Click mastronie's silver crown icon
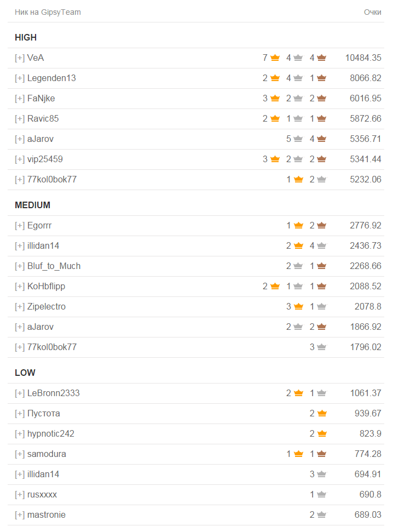The image size is (393, 532). click(x=321, y=514)
